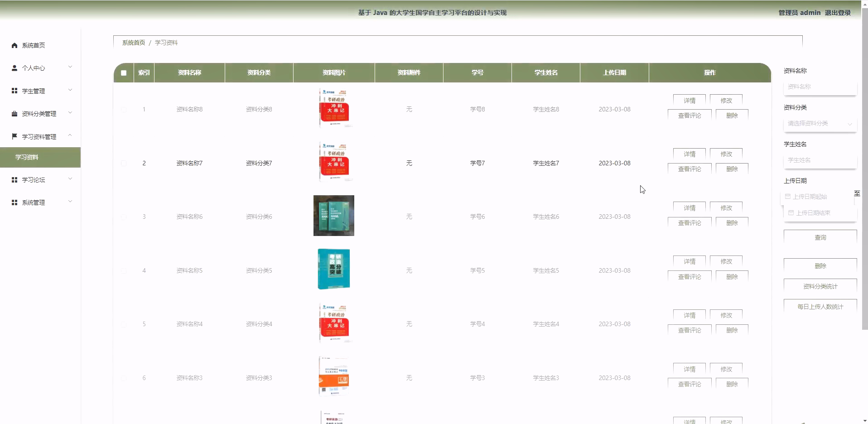This screenshot has width=868, height=424.
Task: Click the home icon beside 系统首页
Action: pyautogui.click(x=14, y=45)
